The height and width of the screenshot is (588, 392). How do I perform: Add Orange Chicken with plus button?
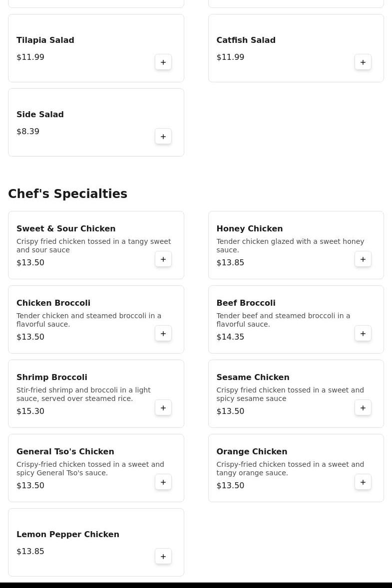tap(363, 482)
